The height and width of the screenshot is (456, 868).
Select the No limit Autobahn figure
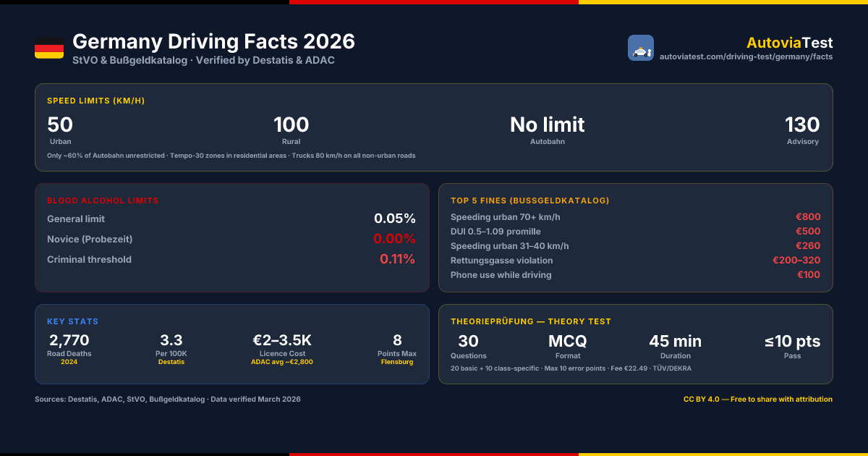tap(548, 130)
